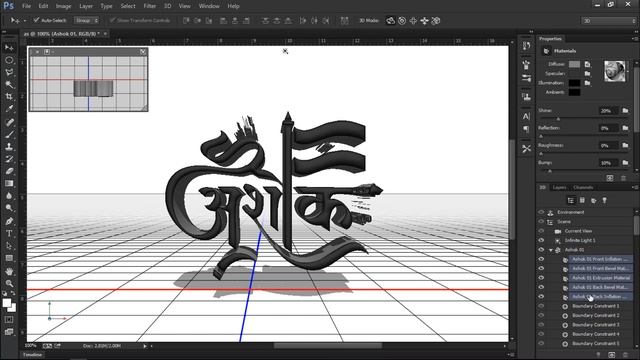
Task: Open the workspace 3D dropdown
Action: 608,20
